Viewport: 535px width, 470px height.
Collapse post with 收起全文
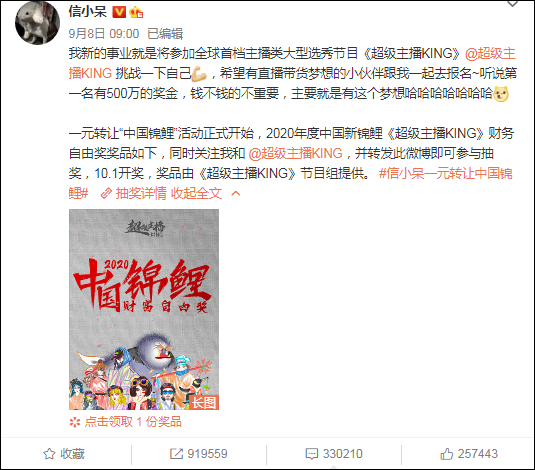pos(196,194)
